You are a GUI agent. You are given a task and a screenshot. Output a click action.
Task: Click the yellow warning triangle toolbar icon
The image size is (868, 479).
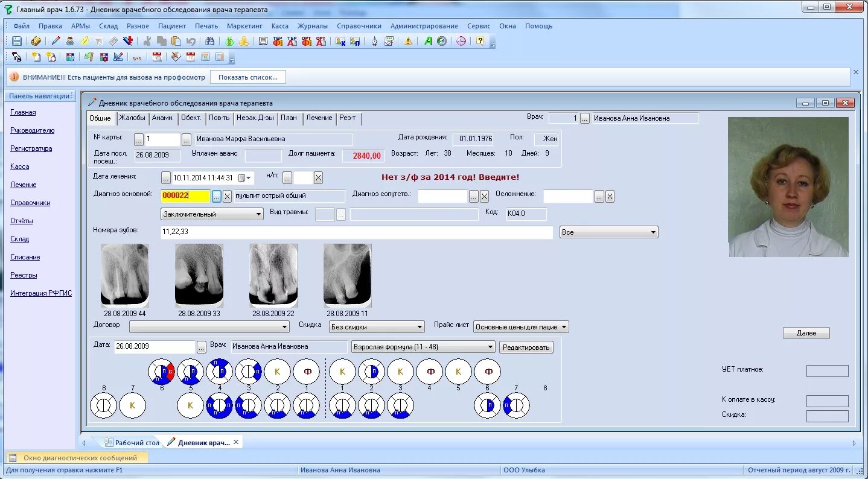(409, 41)
